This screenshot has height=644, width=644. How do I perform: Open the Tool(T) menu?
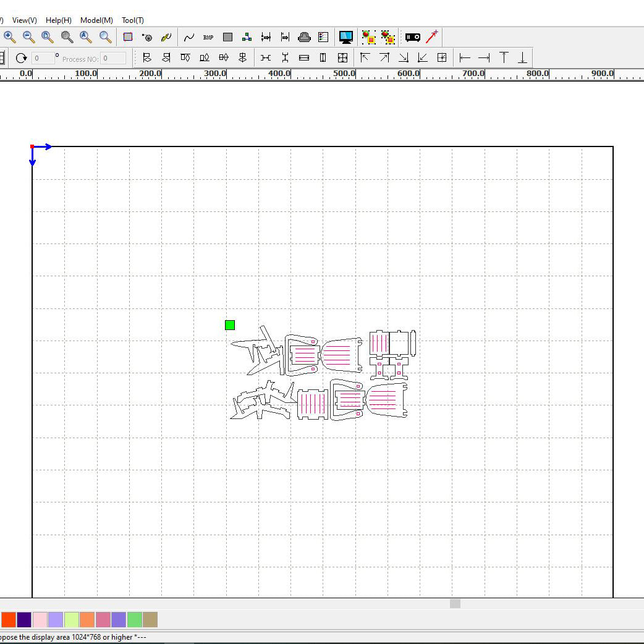(x=133, y=20)
